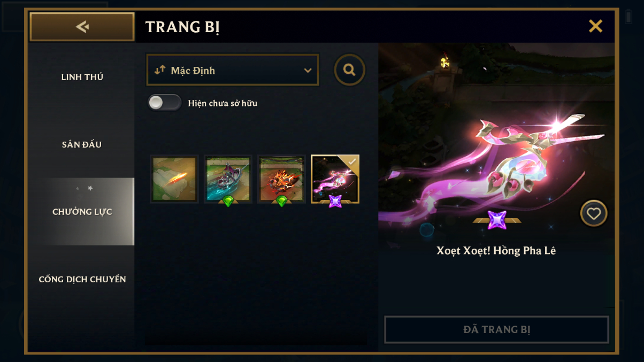Click the chevron of the sort dropdown
The width and height of the screenshot is (644, 362).
[x=308, y=71]
